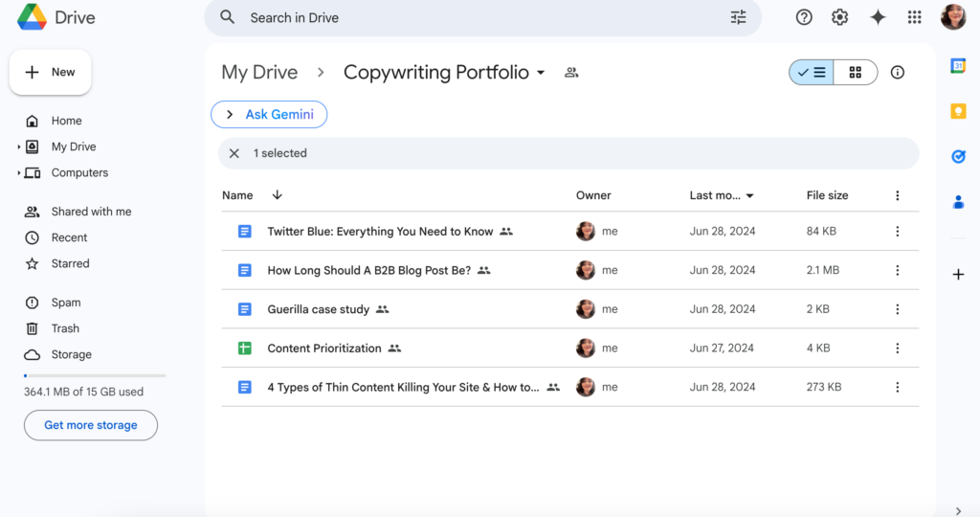Click the Google Drive logo

(32, 17)
